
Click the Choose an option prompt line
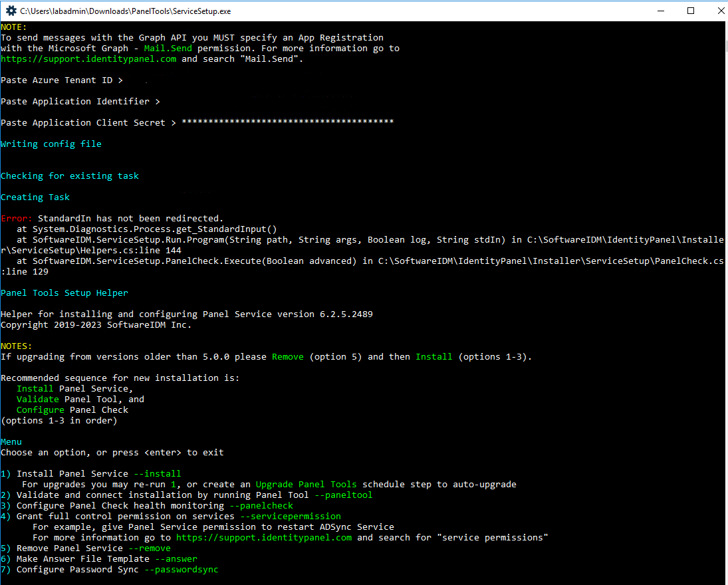(x=112, y=453)
